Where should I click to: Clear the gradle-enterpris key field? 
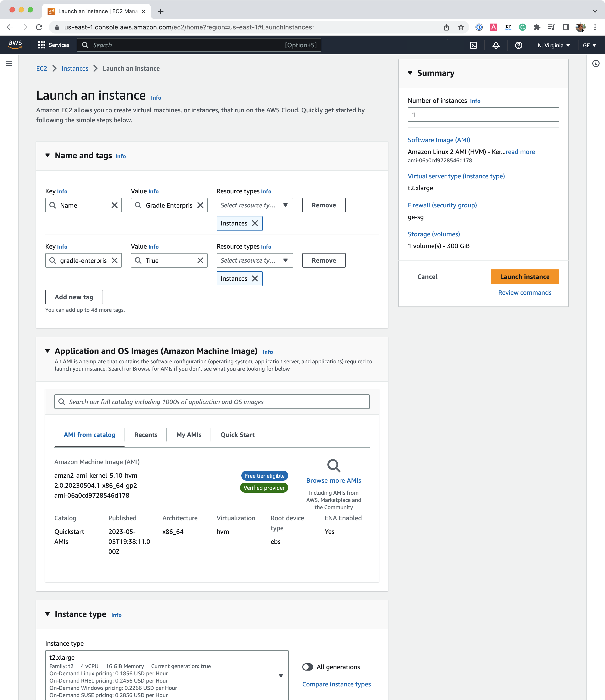[115, 260]
